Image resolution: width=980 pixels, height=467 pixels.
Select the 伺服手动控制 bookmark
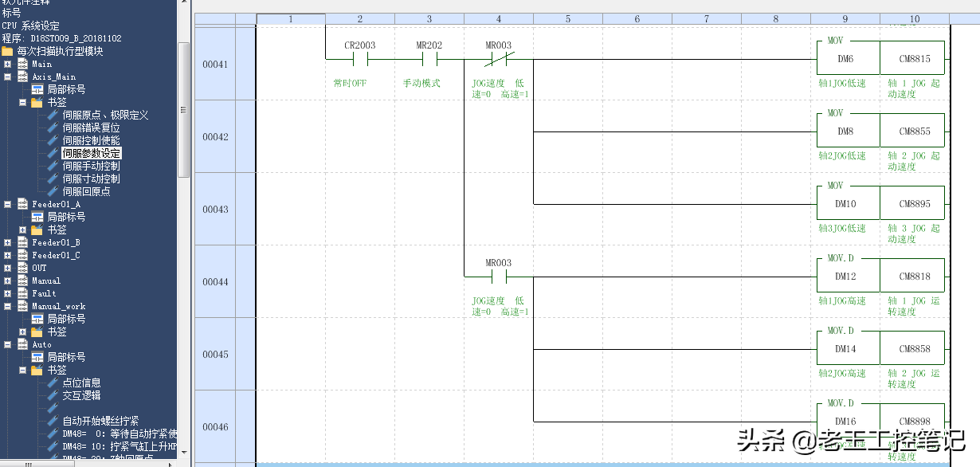click(91, 166)
